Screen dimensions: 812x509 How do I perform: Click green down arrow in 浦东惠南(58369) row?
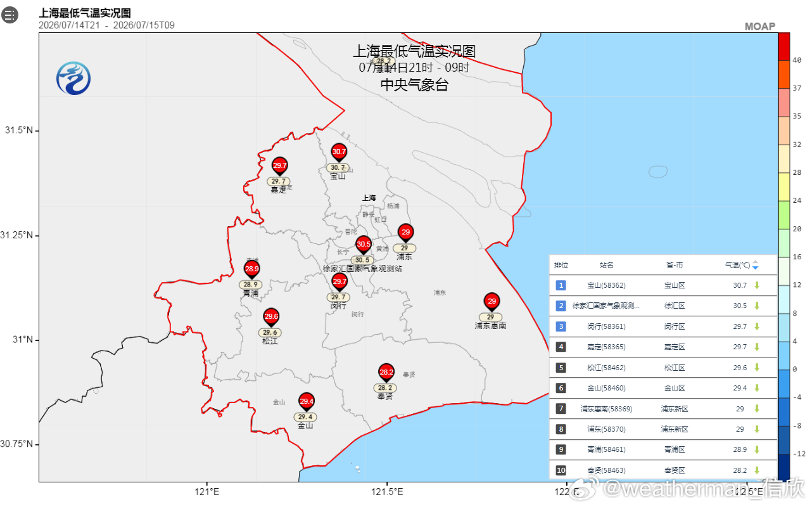756,409
